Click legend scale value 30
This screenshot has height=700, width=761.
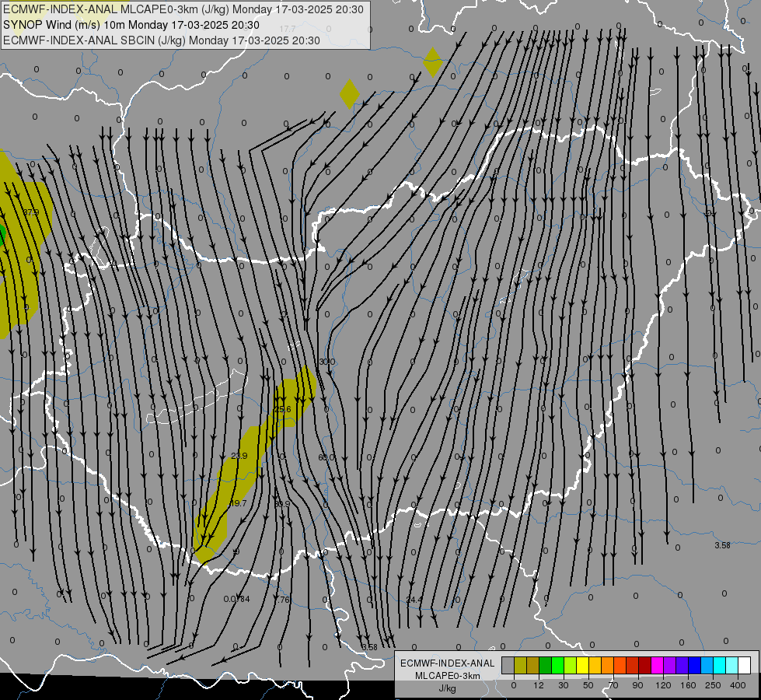point(564,685)
